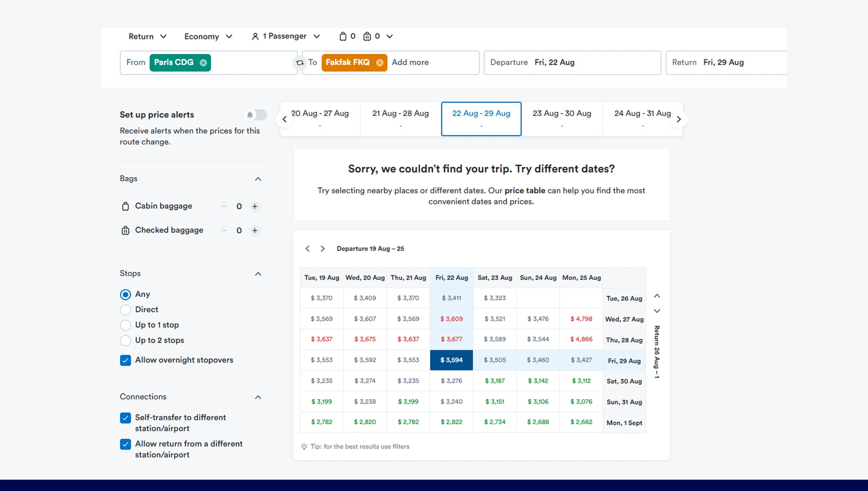Image resolution: width=868 pixels, height=491 pixels.
Task: Click the Departure date field showing Fri, 22 Aug
Action: (554, 62)
